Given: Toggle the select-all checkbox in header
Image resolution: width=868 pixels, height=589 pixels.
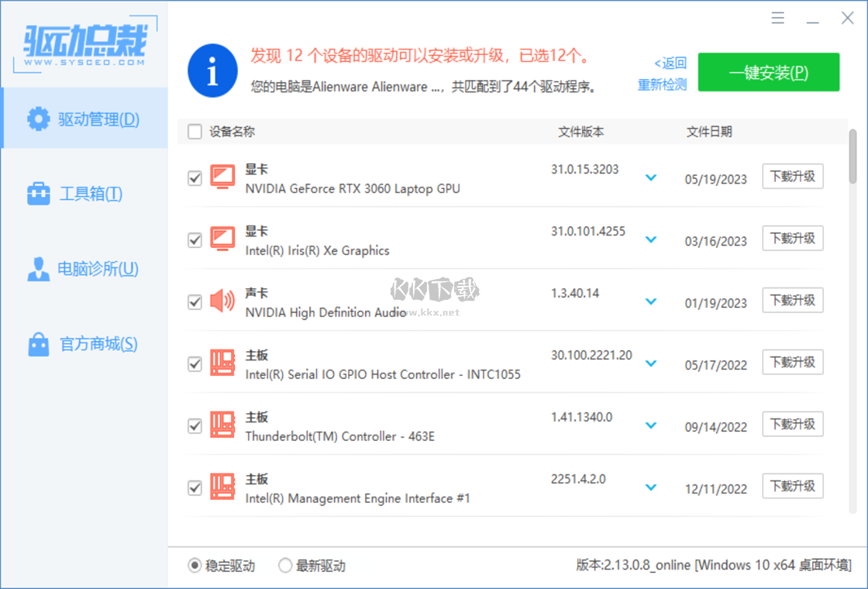Looking at the screenshot, I should [x=195, y=132].
